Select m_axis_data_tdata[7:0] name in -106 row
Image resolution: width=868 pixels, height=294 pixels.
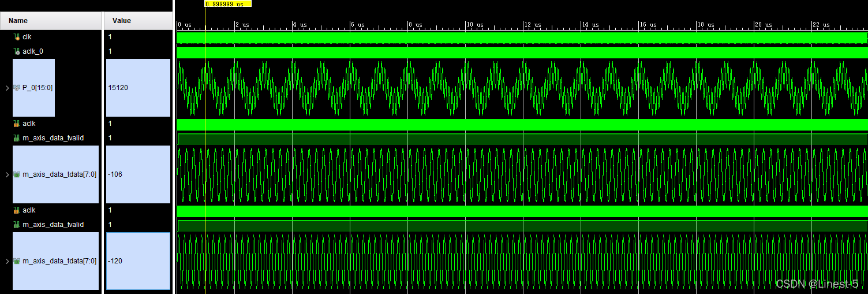click(59, 174)
